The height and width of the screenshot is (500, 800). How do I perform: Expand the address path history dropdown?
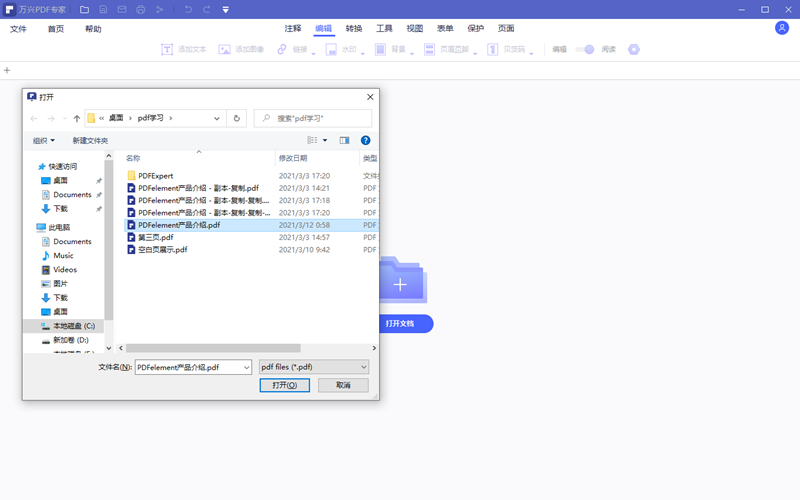[217, 118]
